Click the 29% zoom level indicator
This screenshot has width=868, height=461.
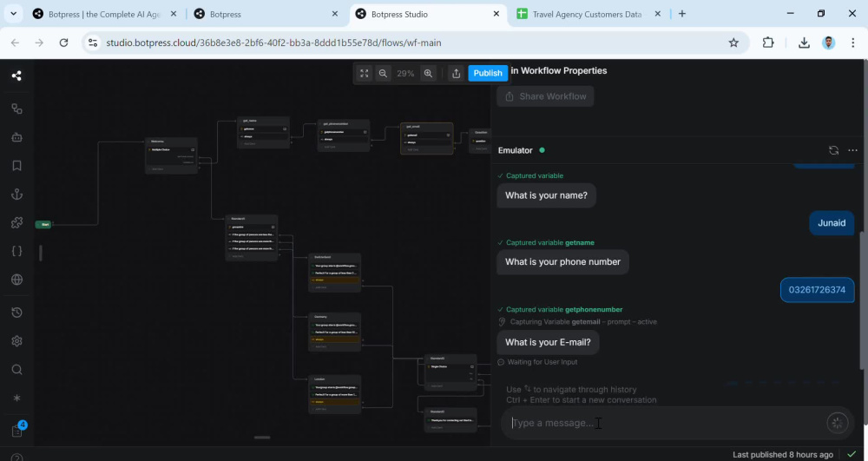[405, 73]
